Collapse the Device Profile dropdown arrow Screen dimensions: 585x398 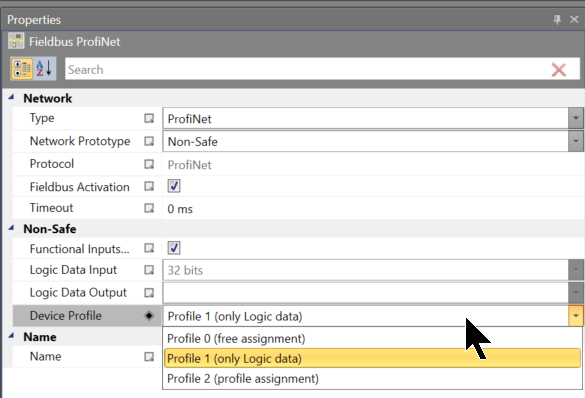pos(576,316)
